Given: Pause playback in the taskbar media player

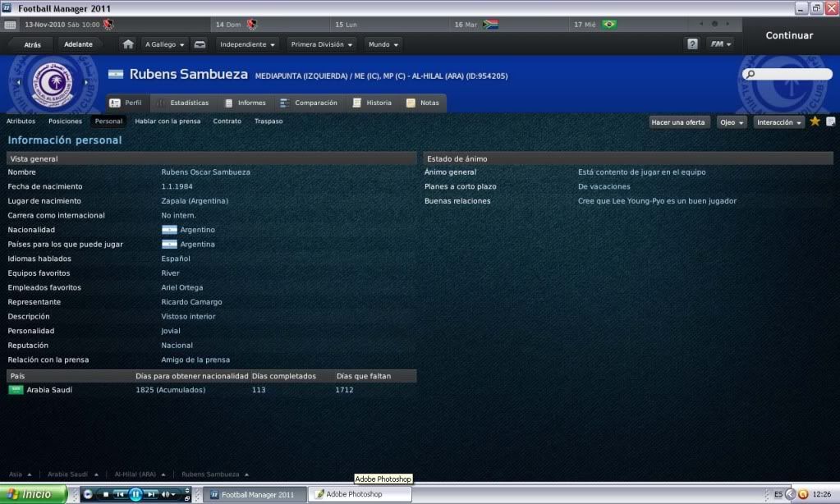Looking at the screenshot, I should (135, 494).
